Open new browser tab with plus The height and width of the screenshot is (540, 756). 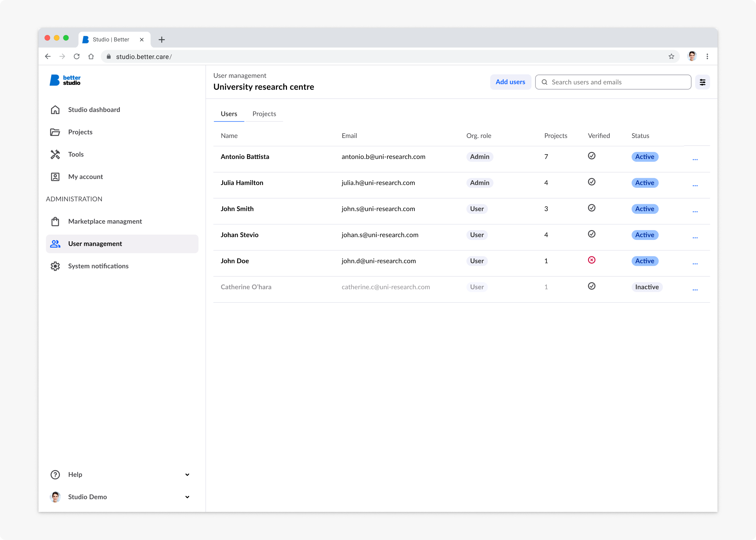(x=162, y=40)
